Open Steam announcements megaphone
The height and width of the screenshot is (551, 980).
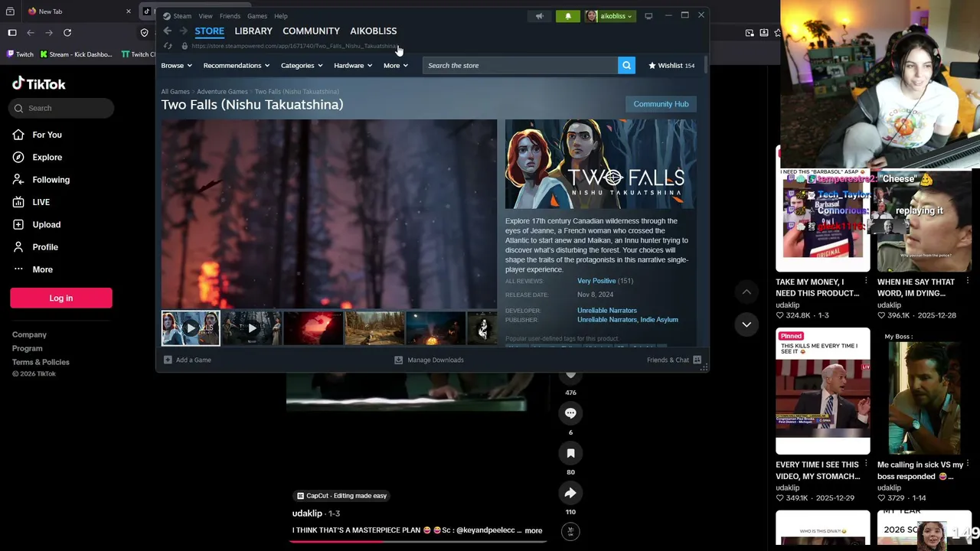click(x=539, y=15)
